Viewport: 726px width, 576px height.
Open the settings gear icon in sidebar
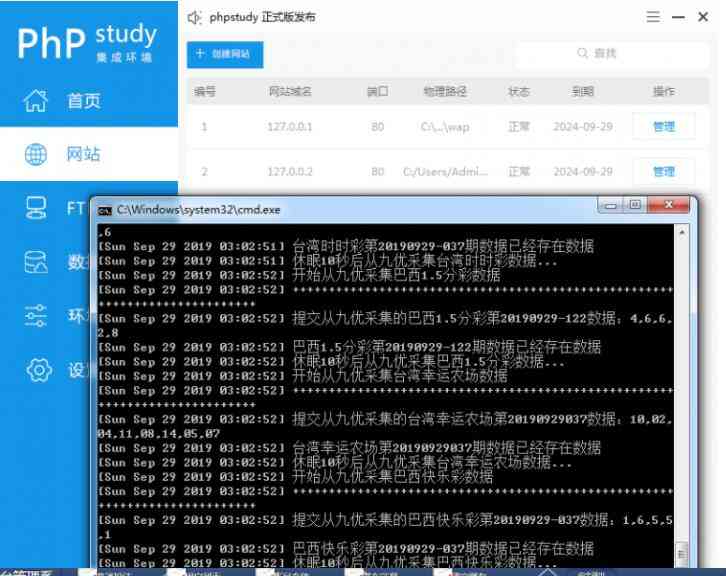39,369
